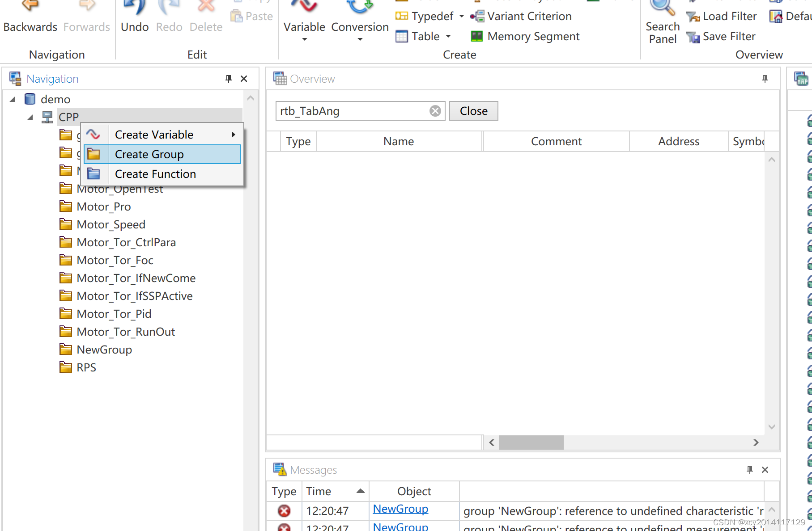
Task: Move the Overview horizontal scrollbar thumb
Action: tap(531, 442)
